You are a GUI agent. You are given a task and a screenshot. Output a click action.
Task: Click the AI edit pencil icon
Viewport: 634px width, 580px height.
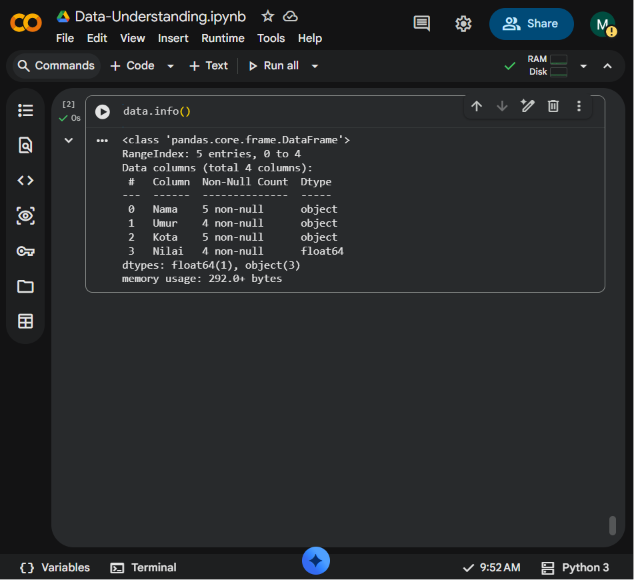point(528,106)
